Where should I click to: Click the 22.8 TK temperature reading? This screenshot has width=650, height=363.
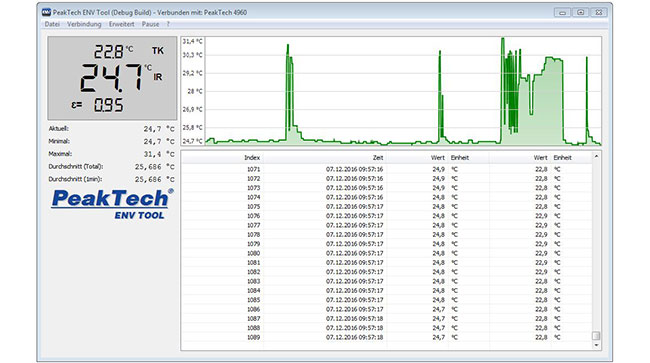(109, 52)
